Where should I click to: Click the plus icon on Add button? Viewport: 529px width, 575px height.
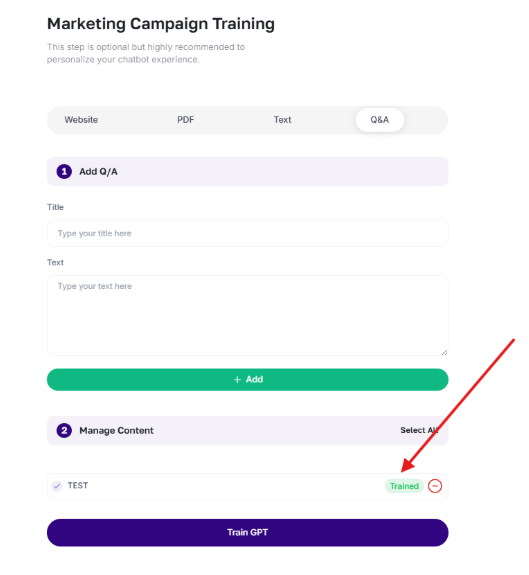tap(237, 380)
